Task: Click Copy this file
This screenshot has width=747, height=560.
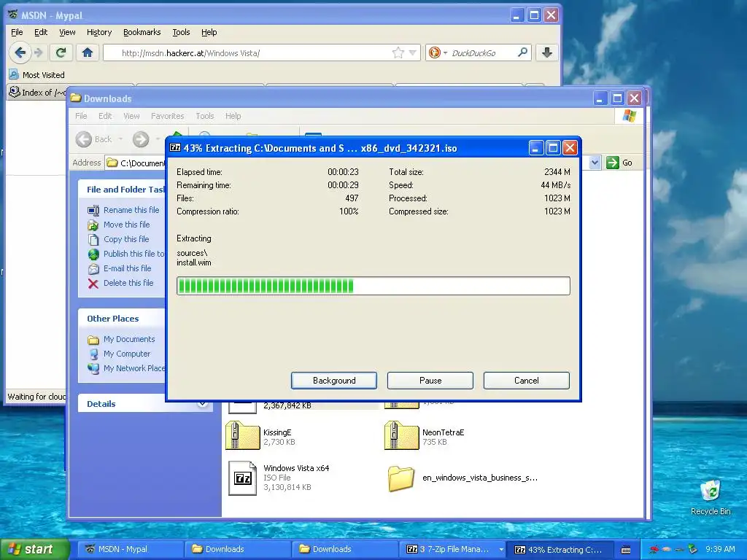Action: tap(126, 239)
